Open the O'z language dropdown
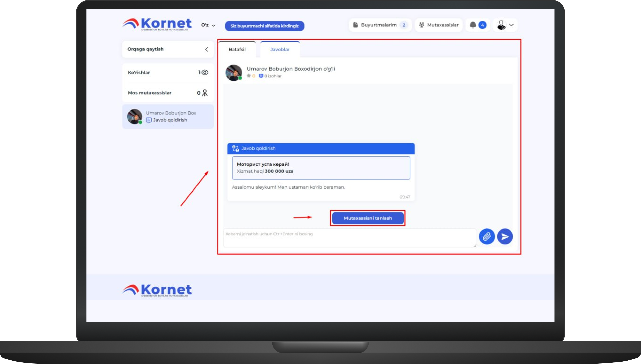The image size is (641, 364). coord(208,25)
